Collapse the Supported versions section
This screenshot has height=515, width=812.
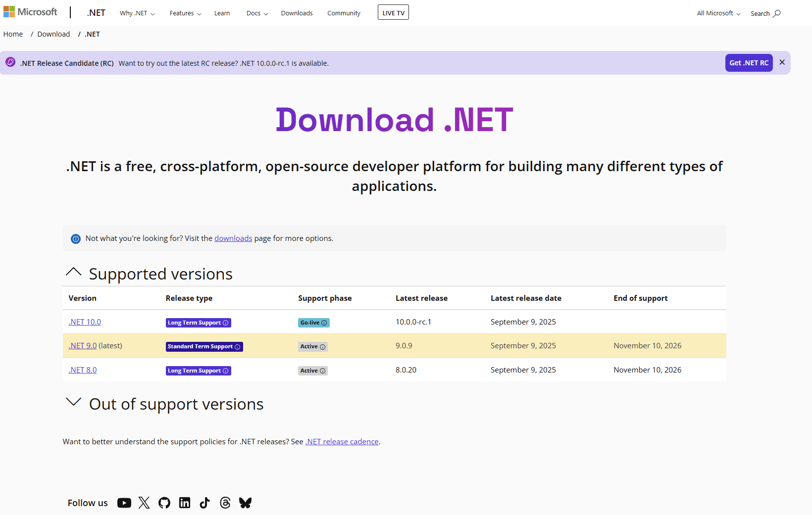coord(74,273)
